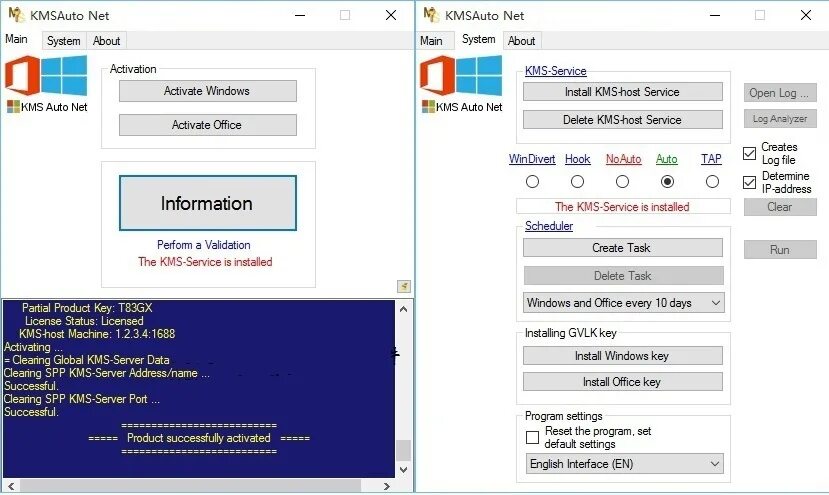The image size is (829, 495).
Task: Click Install KMS-host Service button
Action: (x=623, y=91)
